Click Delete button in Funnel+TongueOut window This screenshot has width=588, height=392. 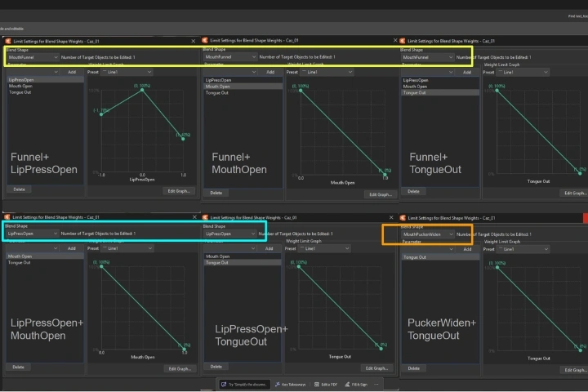[413, 191]
